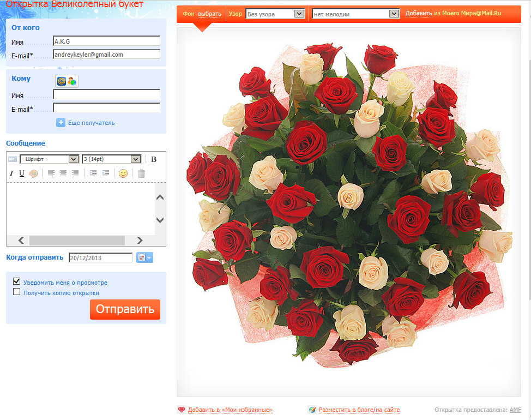
Task: Check Получить копию открытки checkbox
Action: pyautogui.click(x=16, y=292)
